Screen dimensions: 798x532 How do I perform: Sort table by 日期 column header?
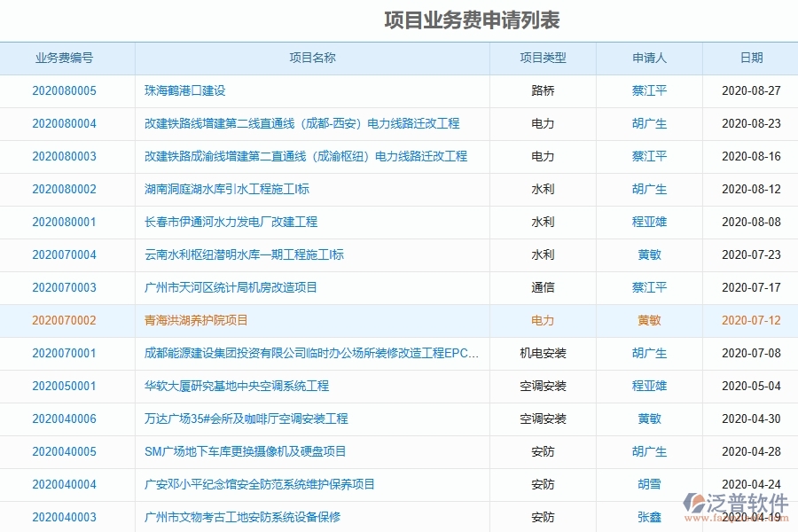[x=751, y=59]
